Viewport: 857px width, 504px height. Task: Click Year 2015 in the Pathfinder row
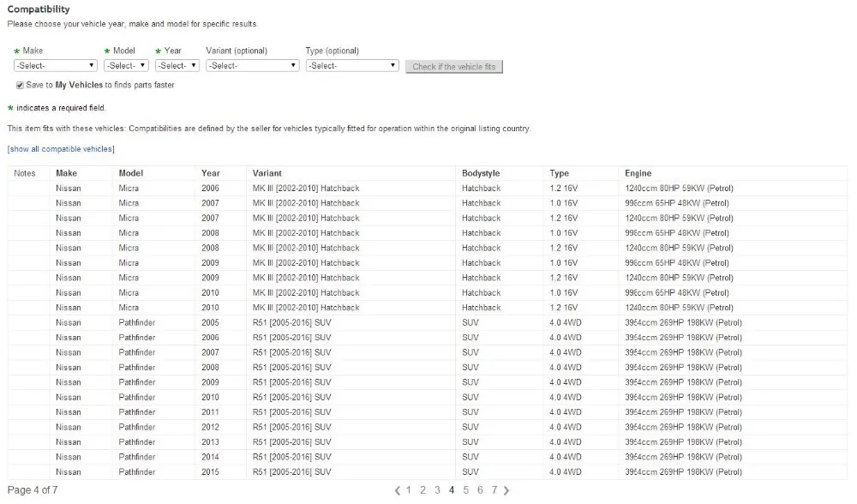[210, 471]
